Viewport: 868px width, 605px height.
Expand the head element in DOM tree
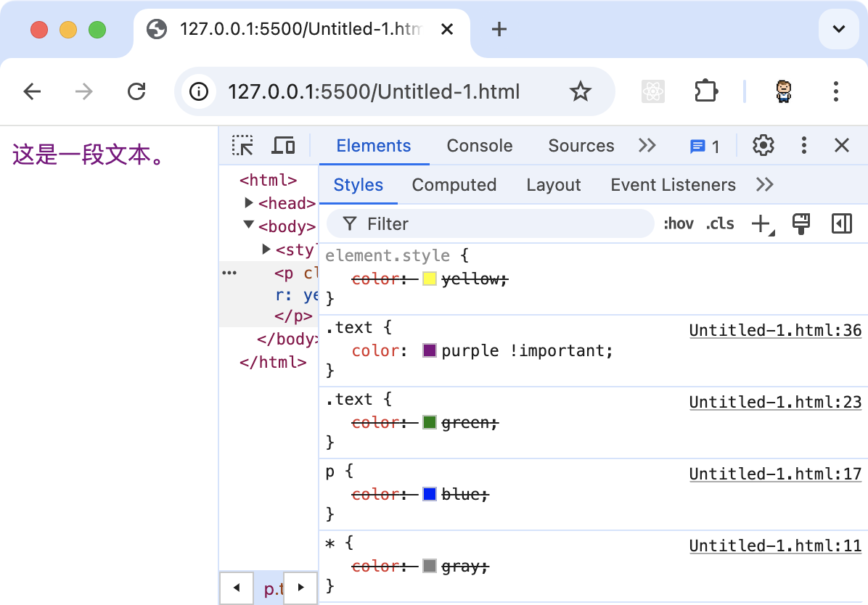pyautogui.click(x=249, y=203)
